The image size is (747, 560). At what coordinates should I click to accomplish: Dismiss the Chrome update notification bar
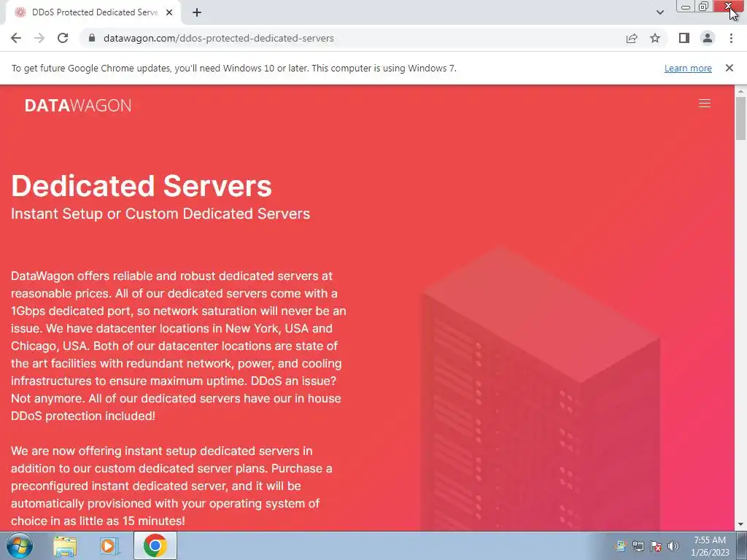(729, 68)
